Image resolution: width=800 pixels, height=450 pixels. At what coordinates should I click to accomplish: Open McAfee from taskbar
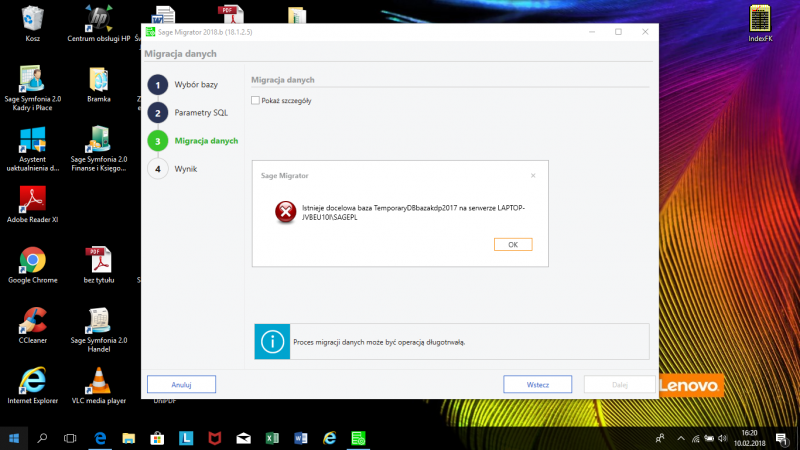click(x=215, y=438)
